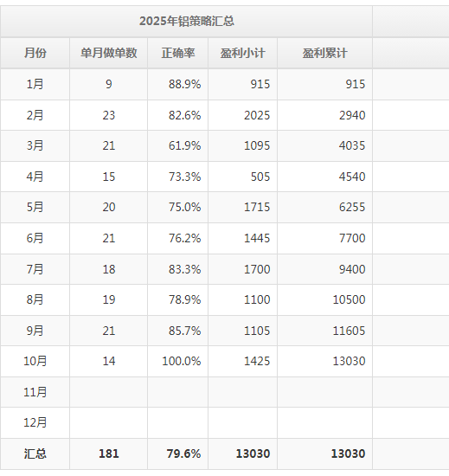Click the title cell 2025年铝策略汇总
This screenshot has width=449, height=476.
tap(186, 22)
